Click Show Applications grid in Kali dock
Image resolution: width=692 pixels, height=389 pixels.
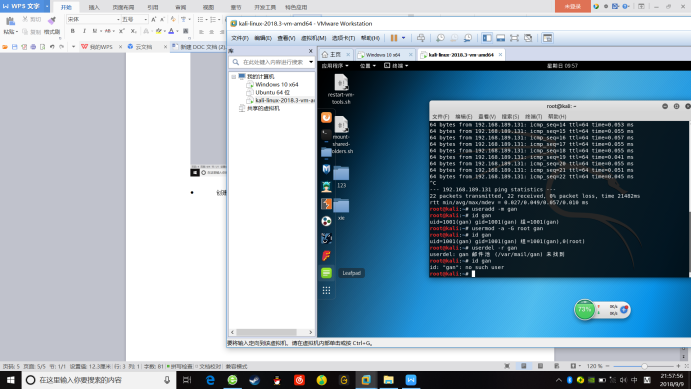pos(326,290)
